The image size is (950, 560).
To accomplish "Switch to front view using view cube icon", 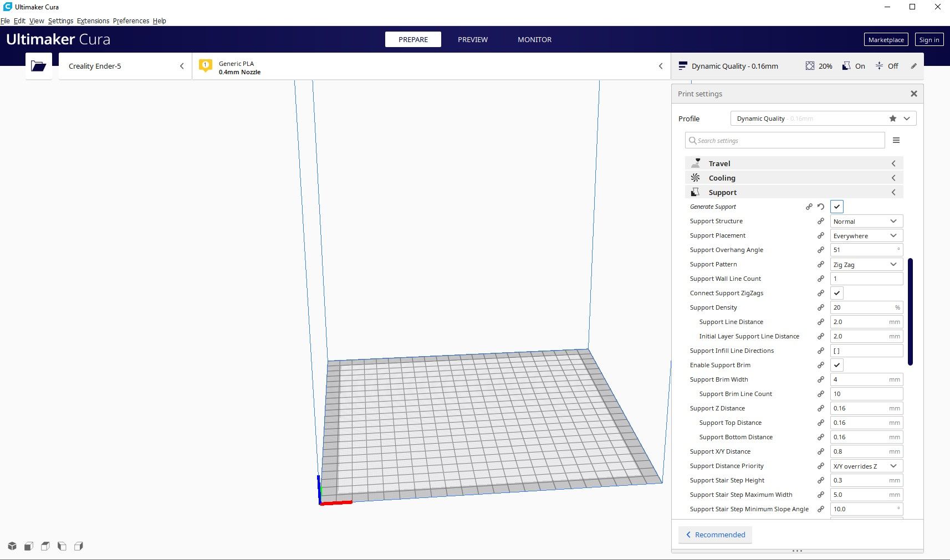I will (28, 546).
